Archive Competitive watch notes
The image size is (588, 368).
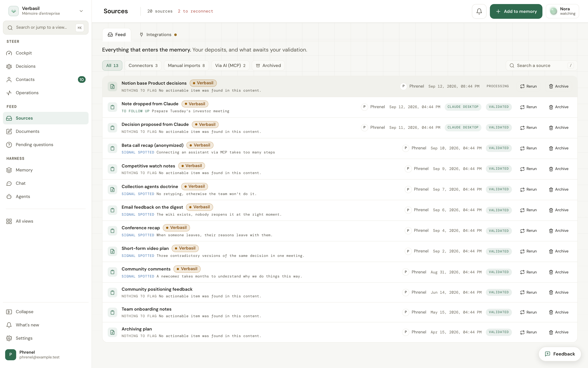coord(559,169)
